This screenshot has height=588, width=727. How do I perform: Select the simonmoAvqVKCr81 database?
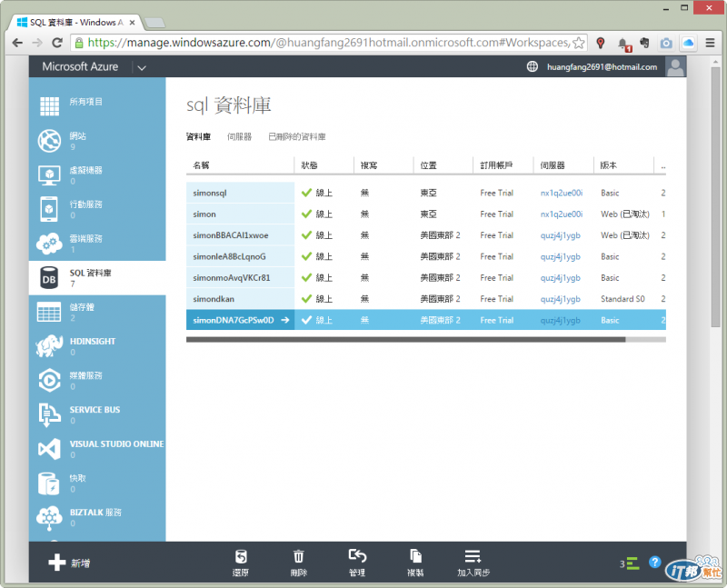click(232, 278)
